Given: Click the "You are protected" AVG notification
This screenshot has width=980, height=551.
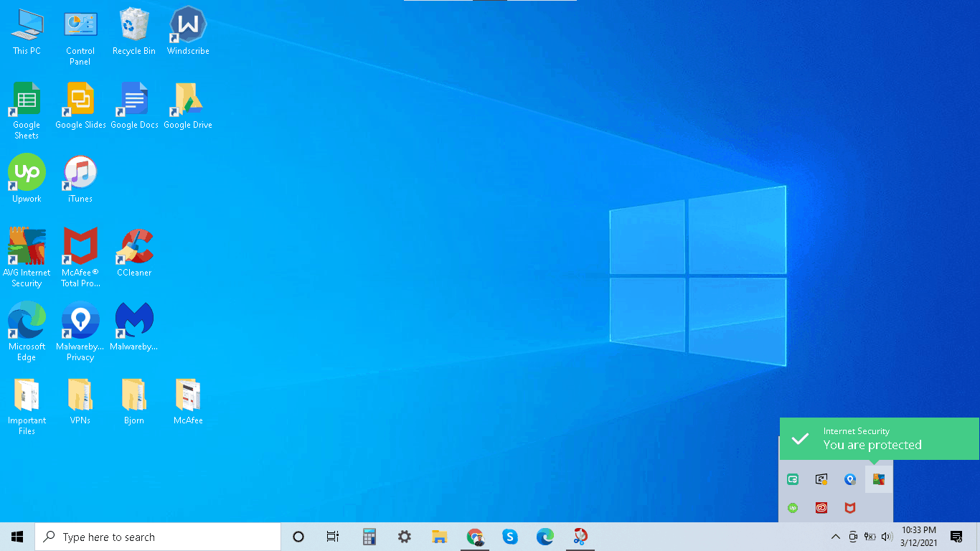Looking at the screenshot, I should [879, 438].
